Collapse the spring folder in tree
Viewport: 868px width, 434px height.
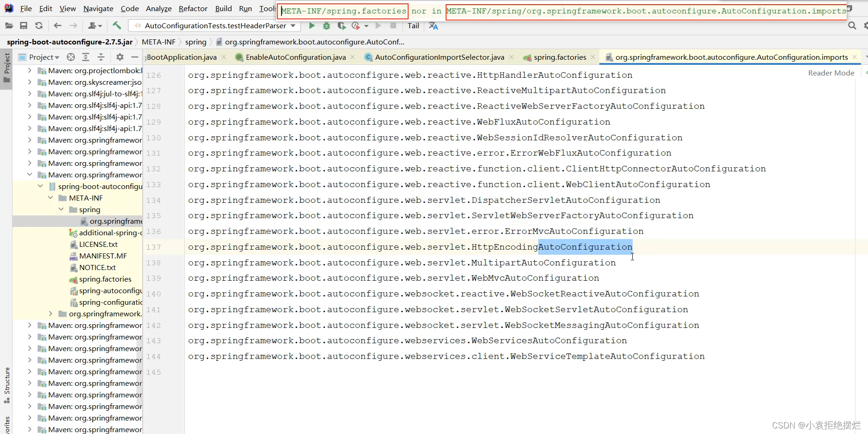coord(61,209)
